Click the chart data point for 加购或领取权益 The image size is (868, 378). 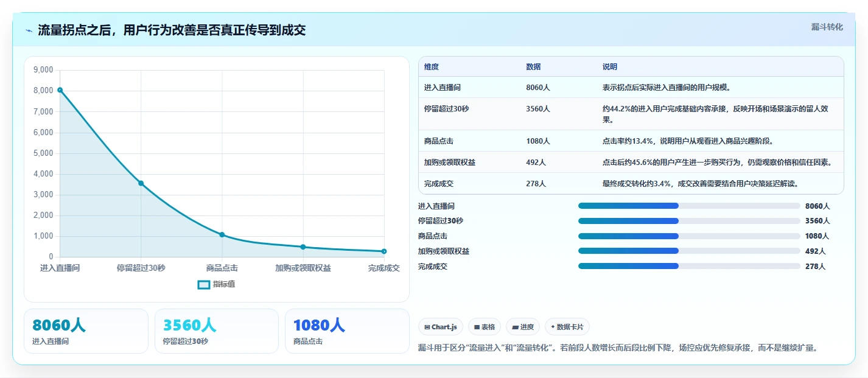303,247
